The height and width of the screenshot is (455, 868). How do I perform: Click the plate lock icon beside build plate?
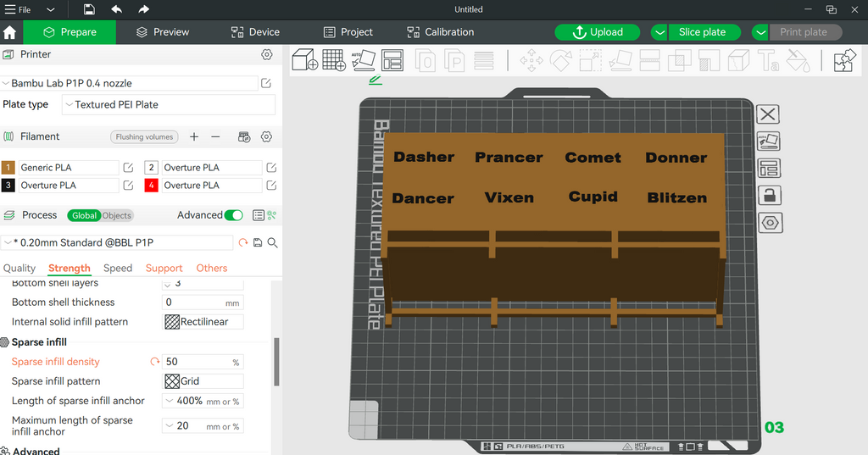coord(769,196)
